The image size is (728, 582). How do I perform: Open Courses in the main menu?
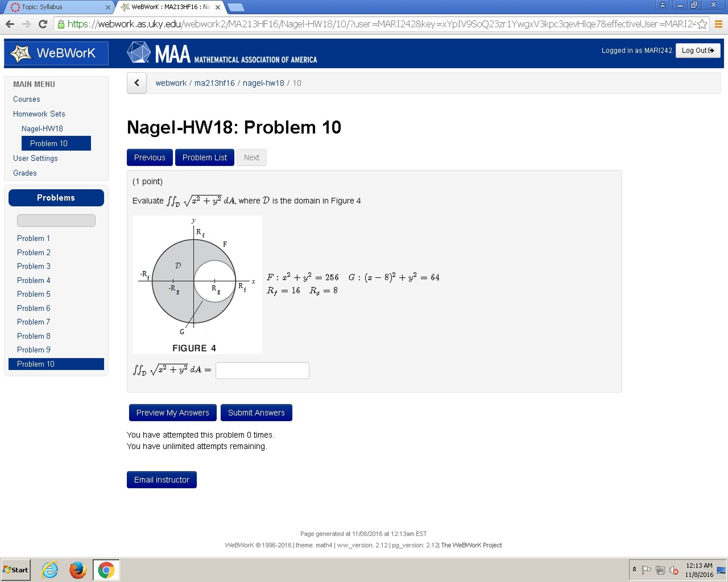(27, 99)
